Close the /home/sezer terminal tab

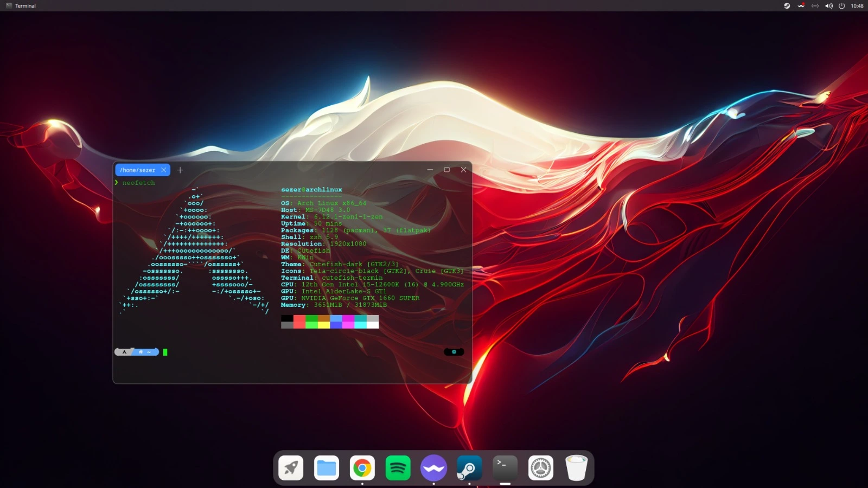pyautogui.click(x=163, y=170)
